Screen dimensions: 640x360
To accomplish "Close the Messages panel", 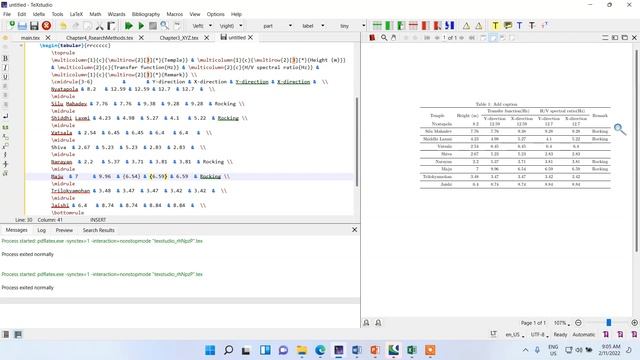I will click(x=354, y=230).
